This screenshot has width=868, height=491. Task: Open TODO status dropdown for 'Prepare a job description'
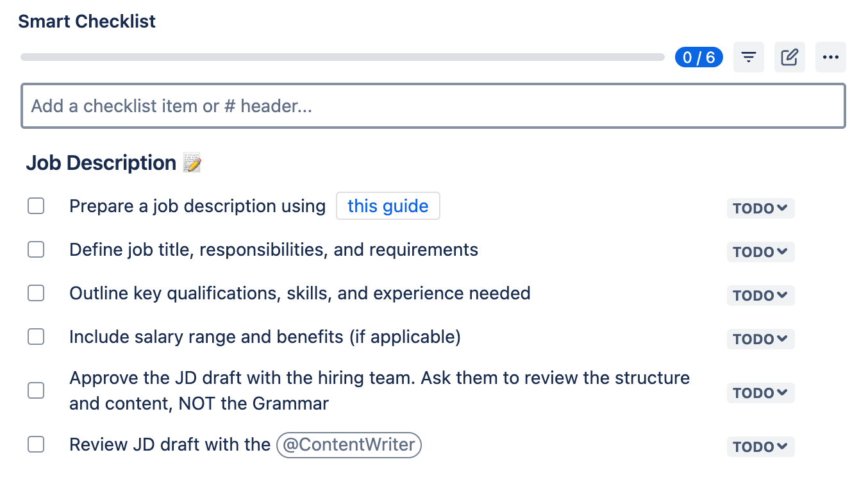pyautogui.click(x=760, y=208)
